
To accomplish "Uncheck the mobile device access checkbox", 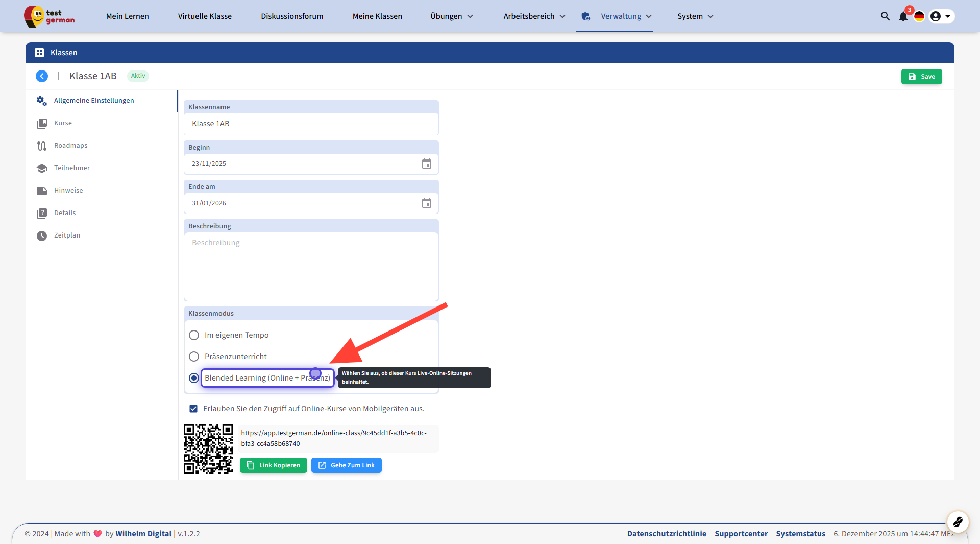I will point(193,409).
